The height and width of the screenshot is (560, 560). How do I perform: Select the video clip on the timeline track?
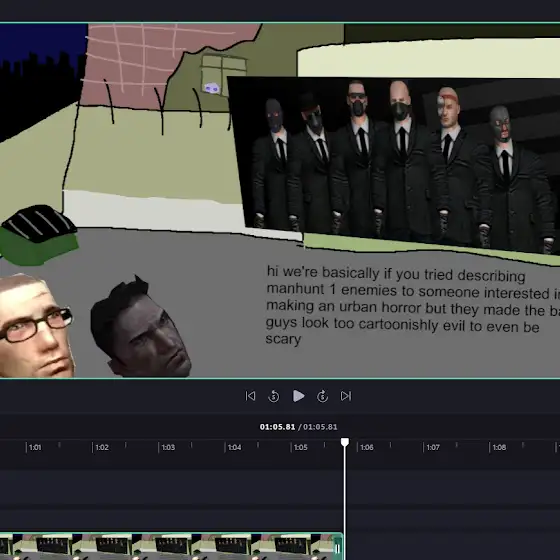click(171, 546)
